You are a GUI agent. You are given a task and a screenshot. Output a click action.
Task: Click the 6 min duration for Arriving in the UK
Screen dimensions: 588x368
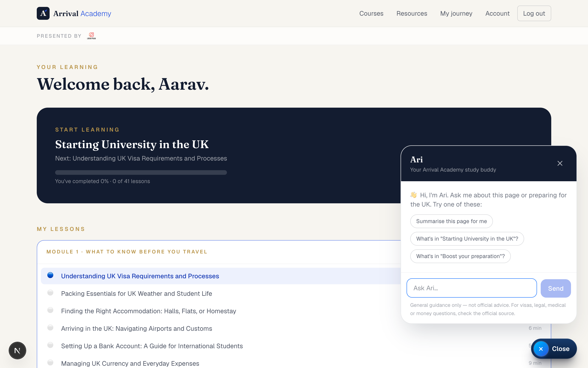click(535, 328)
